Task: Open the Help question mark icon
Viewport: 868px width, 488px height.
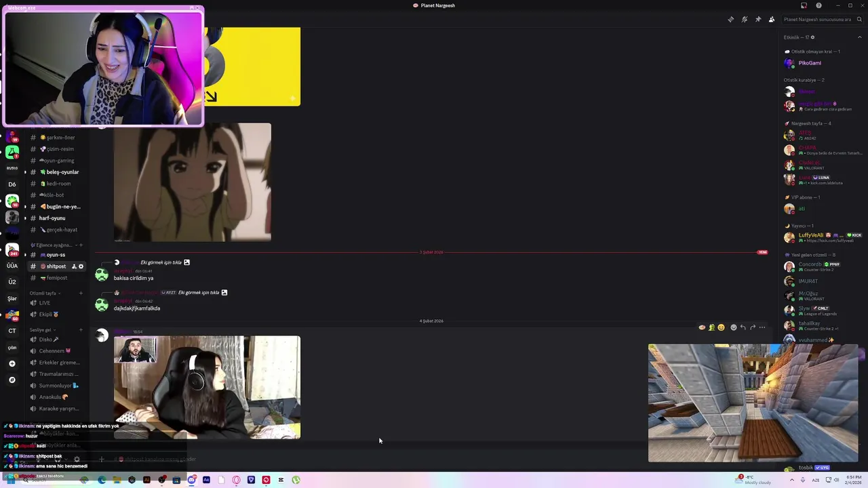Action: [818, 5]
